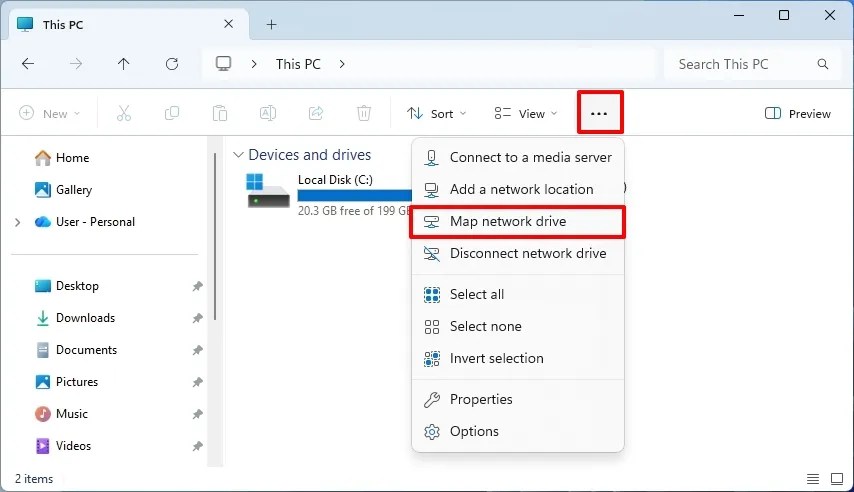Unpin Pictures using its pin icon
Screen dimensions: 854x492
point(197,382)
